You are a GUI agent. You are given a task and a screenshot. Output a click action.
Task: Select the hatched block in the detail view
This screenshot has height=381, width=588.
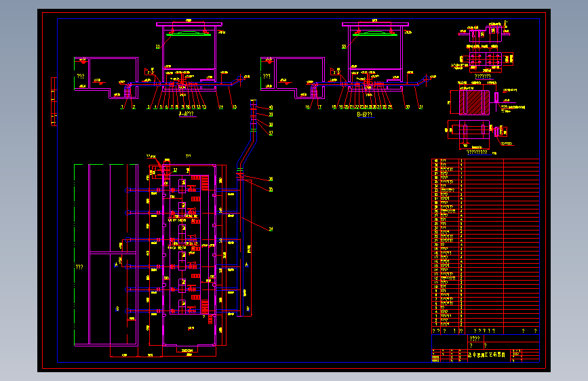coord(474,102)
